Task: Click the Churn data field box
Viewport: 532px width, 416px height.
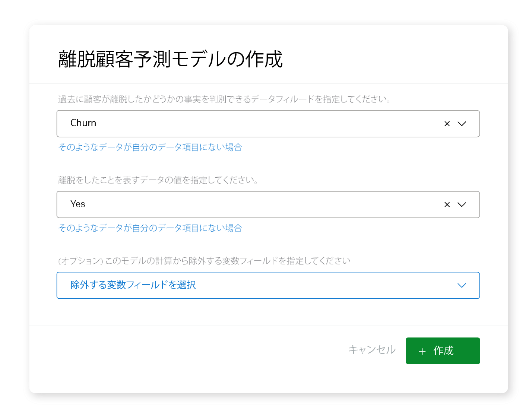Action: point(268,124)
